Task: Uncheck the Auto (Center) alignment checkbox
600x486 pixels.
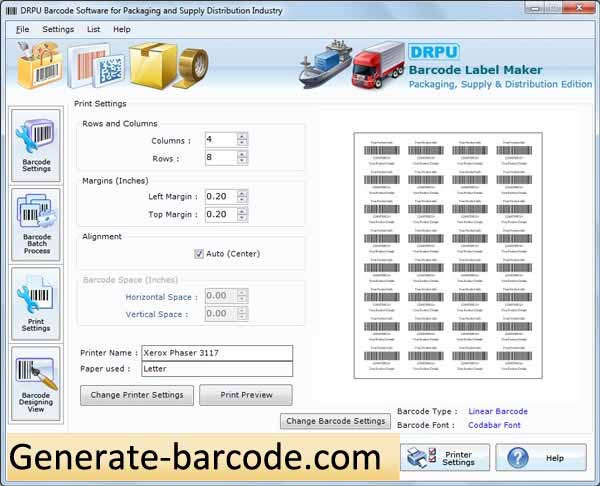Action: tap(199, 254)
